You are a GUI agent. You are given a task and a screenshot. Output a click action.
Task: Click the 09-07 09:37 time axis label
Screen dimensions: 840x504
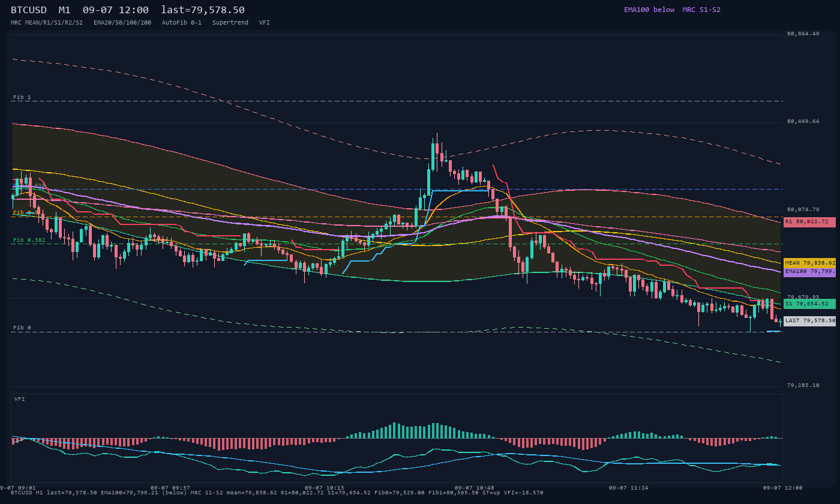tap(170, 488)
